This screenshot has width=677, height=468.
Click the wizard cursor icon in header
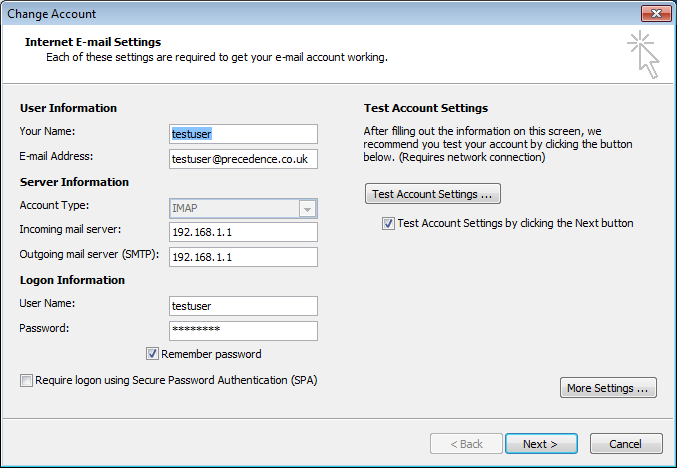643,54
